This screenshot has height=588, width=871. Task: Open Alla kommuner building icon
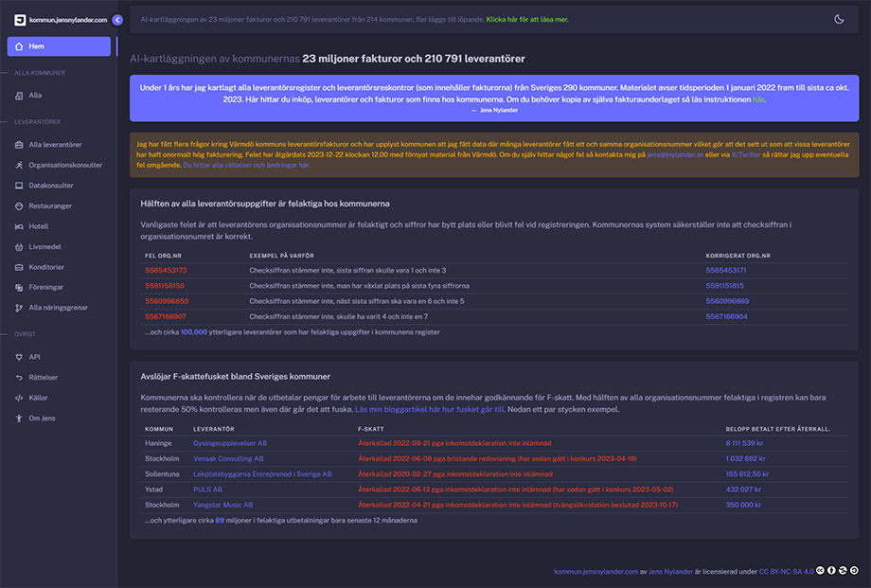[x=20, y=96]
